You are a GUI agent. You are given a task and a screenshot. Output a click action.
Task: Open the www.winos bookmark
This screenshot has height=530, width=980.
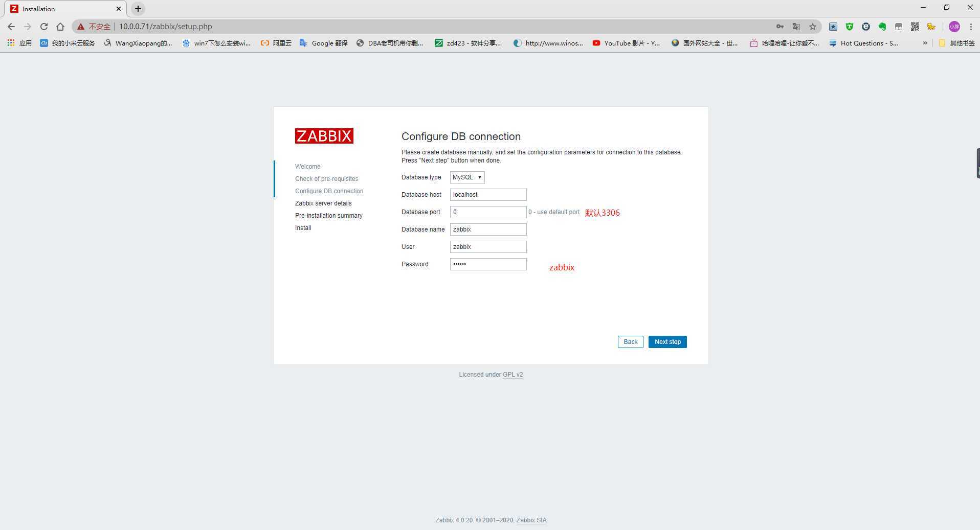click(548, 43)
